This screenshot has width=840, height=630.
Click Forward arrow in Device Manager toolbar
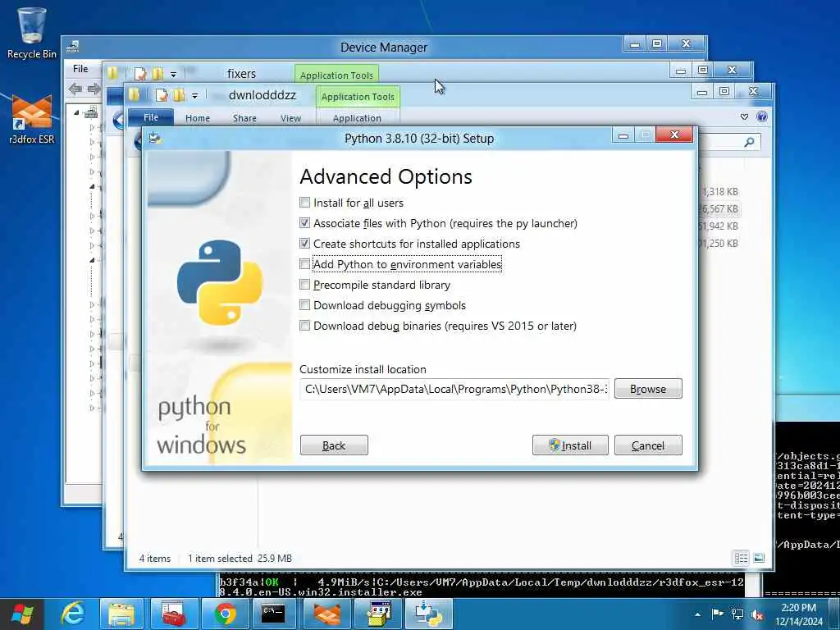tap(94, 89)
